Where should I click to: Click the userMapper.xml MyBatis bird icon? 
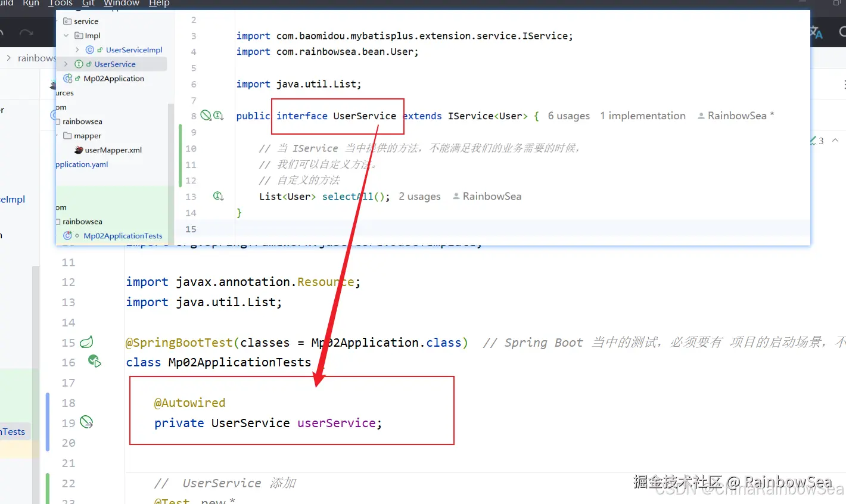(x=79, y=150)
